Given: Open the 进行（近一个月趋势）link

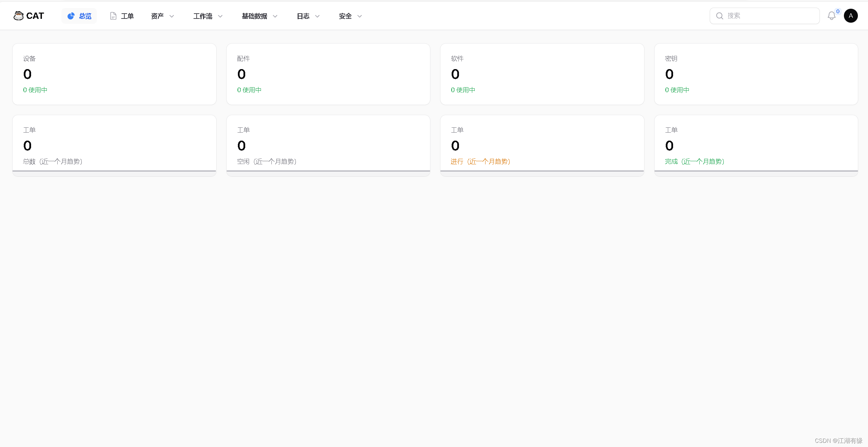Looking at the screenshot, I should tap(480, 161).
